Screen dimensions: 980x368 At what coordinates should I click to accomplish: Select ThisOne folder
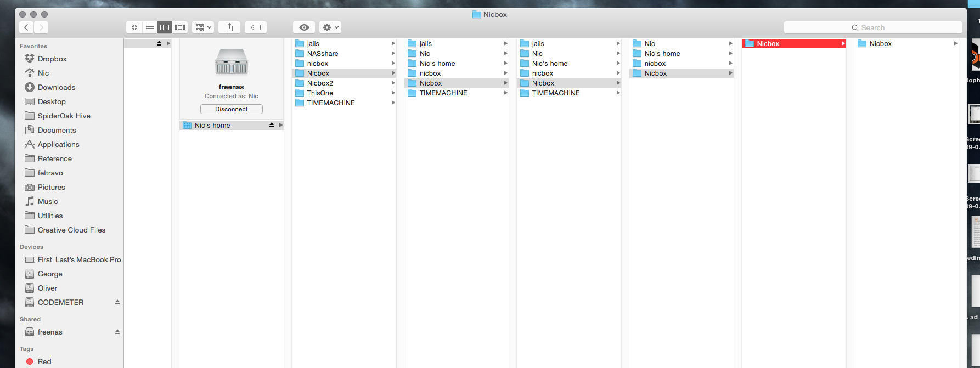pyautogui.click(x=320, y=93)
